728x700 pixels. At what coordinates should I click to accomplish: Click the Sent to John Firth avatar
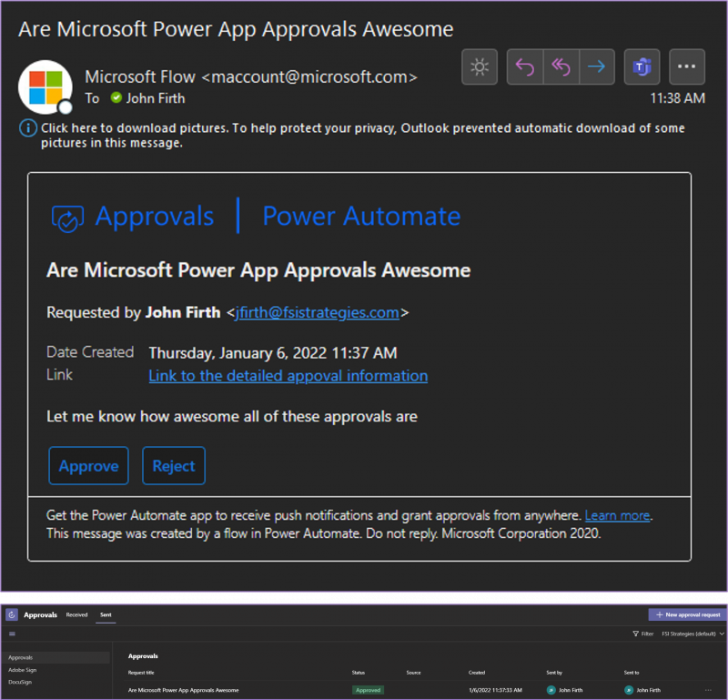pyautogui.click(x=629, y=690)
